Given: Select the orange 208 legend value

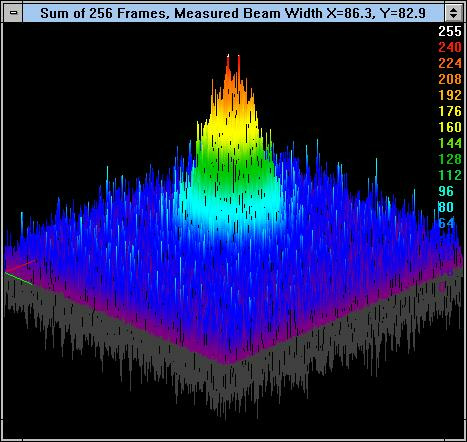Looking at the screenshot, I should coord(450,79).
